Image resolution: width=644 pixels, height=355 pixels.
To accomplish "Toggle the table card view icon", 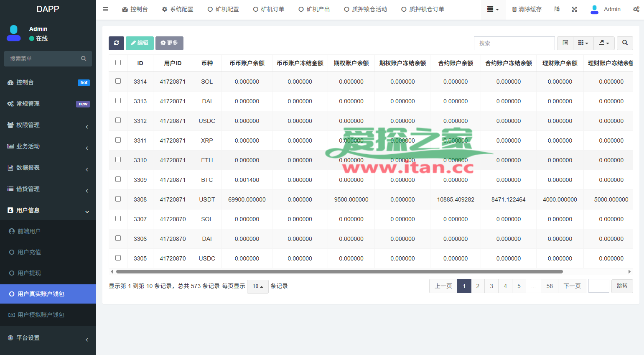I will 565,43.
